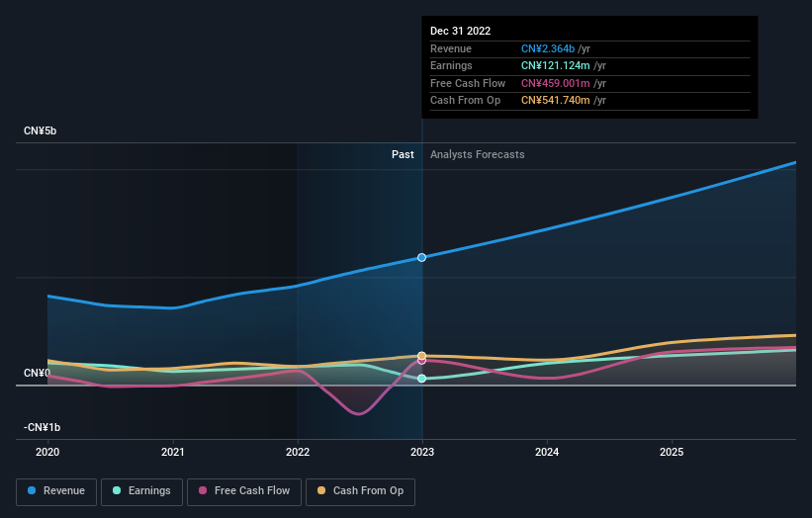Click the Cash From Op label in tooltip
Image resolution: width=812 pixels, height=518 pixels.
click(465, 101)
